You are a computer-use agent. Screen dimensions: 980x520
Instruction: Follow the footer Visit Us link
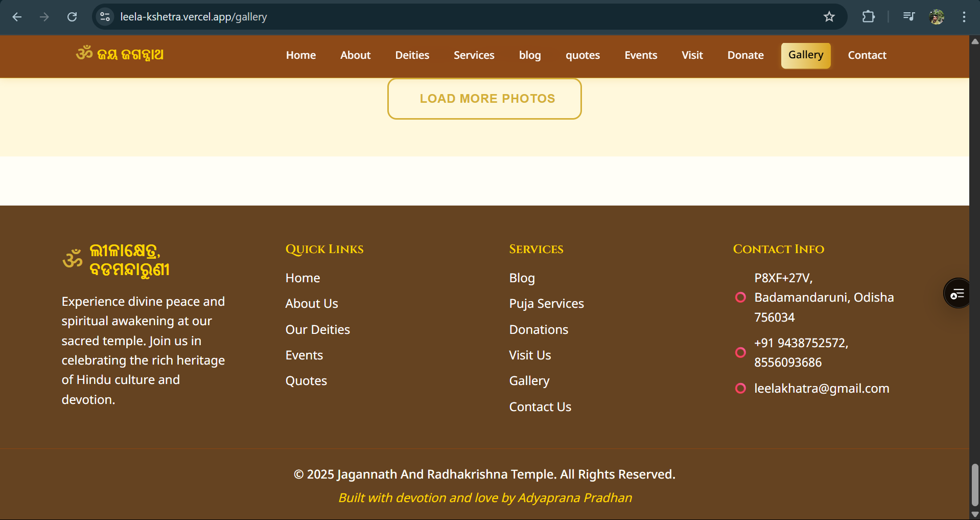click(530, 355)
